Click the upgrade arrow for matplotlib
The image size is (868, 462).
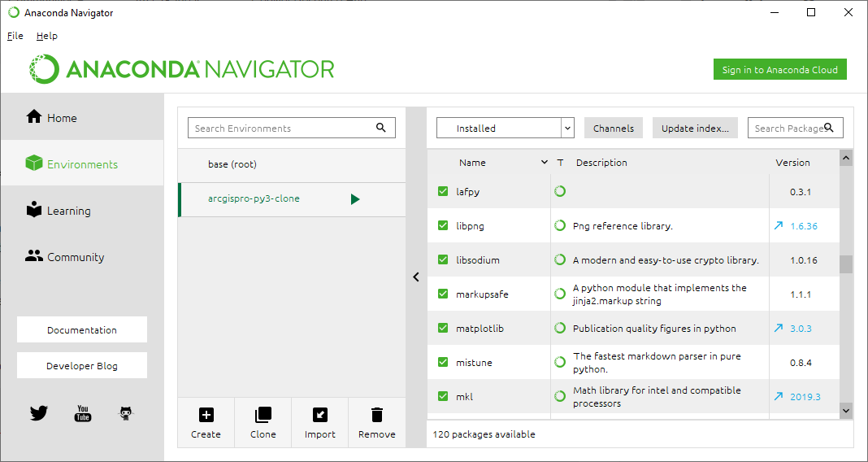pos(779,328)
